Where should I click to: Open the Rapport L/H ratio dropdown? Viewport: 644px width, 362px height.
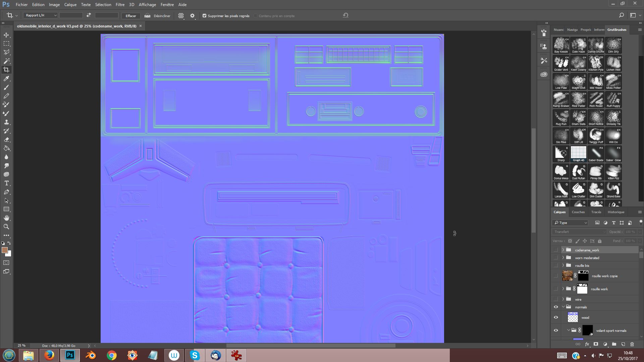41,15
